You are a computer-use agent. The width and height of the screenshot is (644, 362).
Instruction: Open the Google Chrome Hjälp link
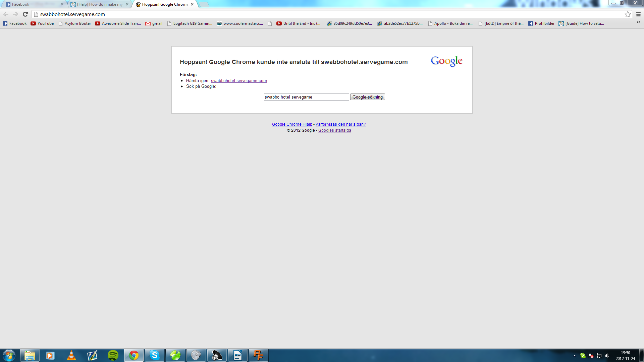point(292,124)
